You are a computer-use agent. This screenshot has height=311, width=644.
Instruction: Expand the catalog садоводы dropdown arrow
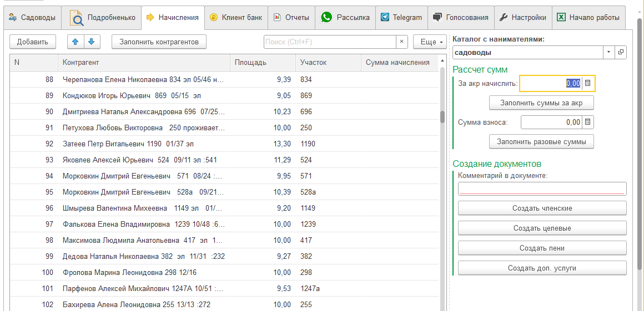click(608, 52)
